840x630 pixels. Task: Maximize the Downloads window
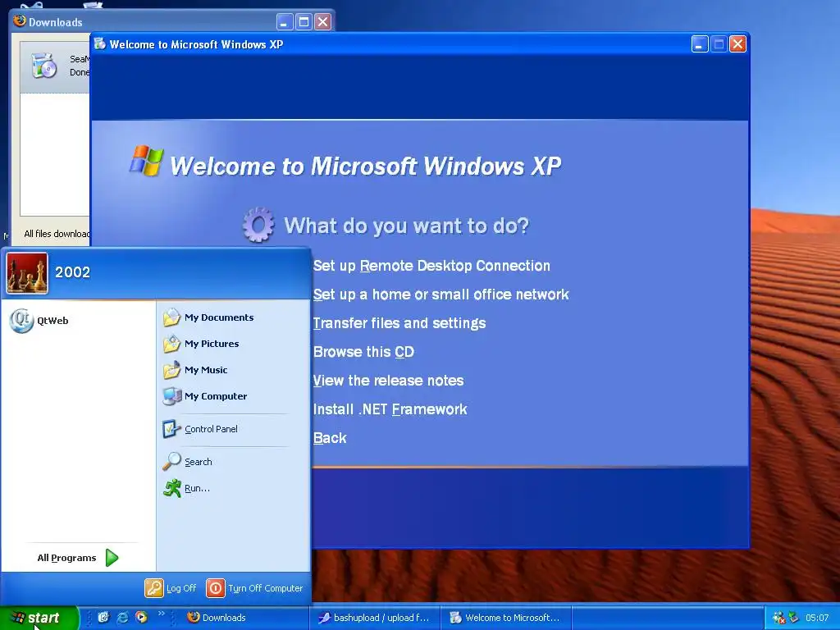point(304,21)
